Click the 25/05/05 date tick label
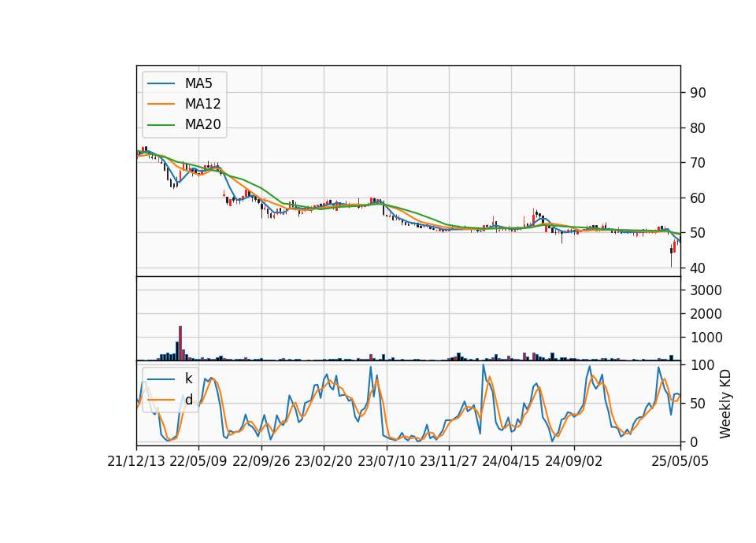This screenshot has height=543, width=756. pos(680,461)
